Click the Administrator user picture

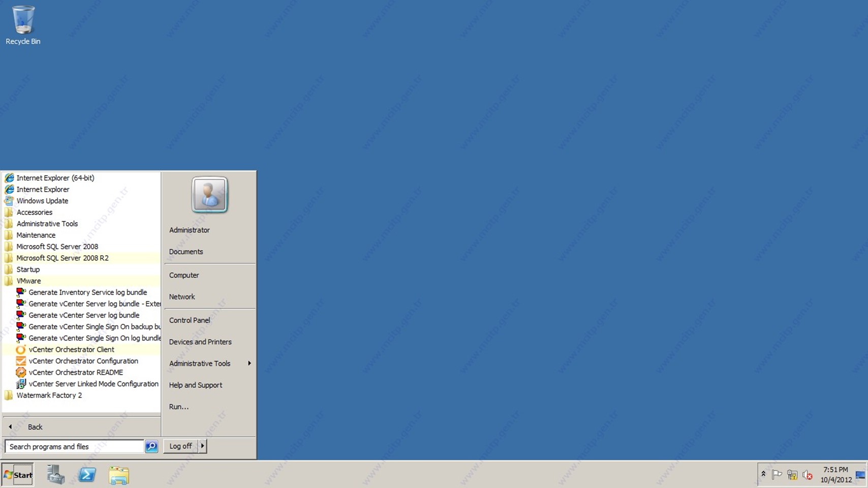pos(209,194)
